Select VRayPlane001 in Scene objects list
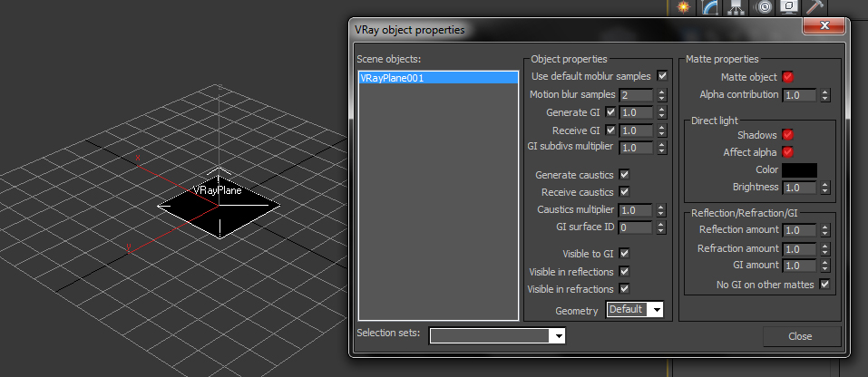The width and height of the screenshot is (868, 377). point(438,78)
